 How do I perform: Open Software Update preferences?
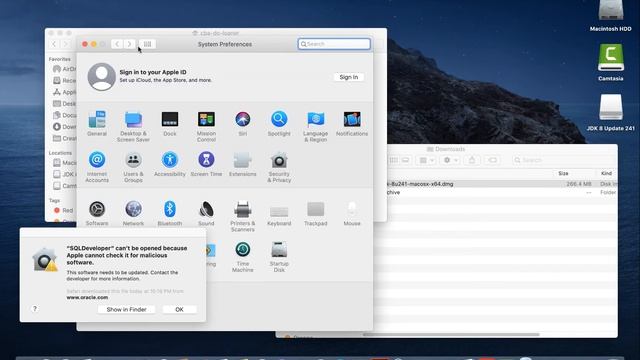click(97, 213)
